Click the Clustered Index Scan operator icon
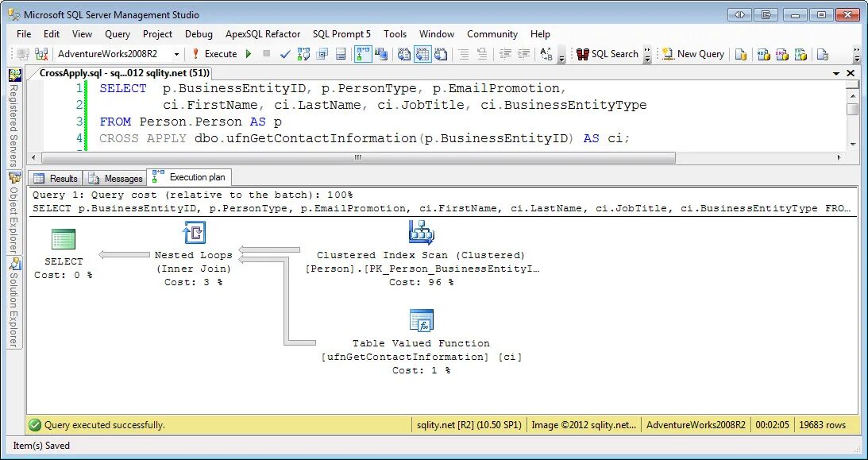Image resolution: width=868 pixels, height=460 pixels. pos(422,230)
